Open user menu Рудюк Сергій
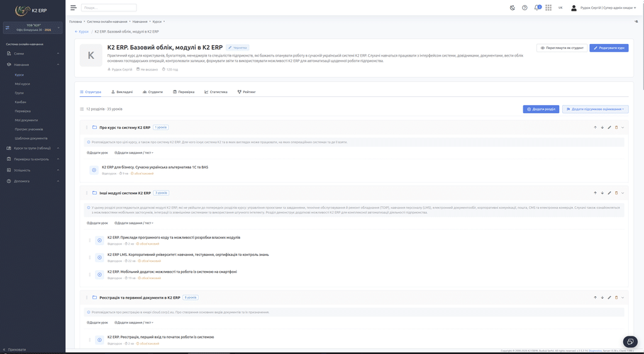This screenshot has width=644, height=354. (x=604, y=8)
